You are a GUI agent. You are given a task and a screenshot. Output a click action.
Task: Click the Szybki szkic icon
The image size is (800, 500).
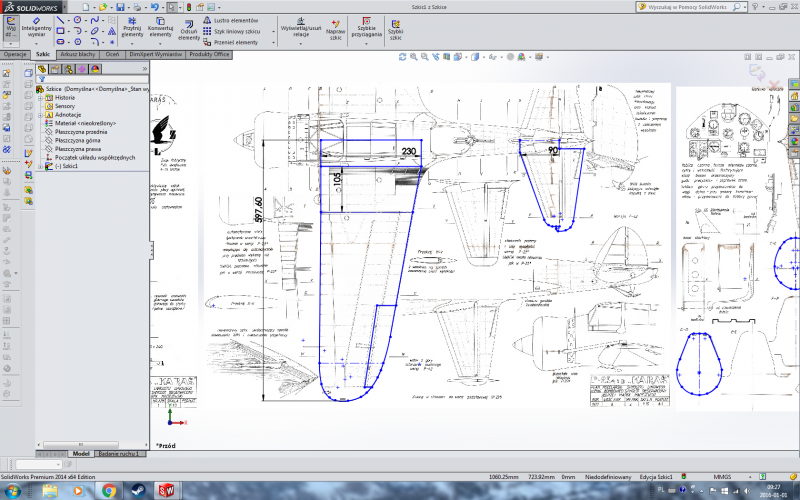coord(396,27)
